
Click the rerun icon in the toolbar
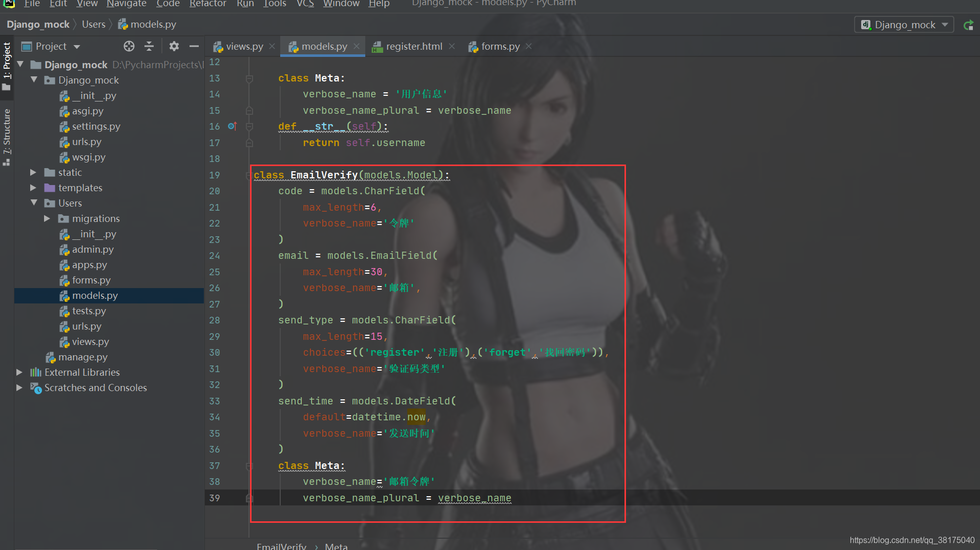968,25
